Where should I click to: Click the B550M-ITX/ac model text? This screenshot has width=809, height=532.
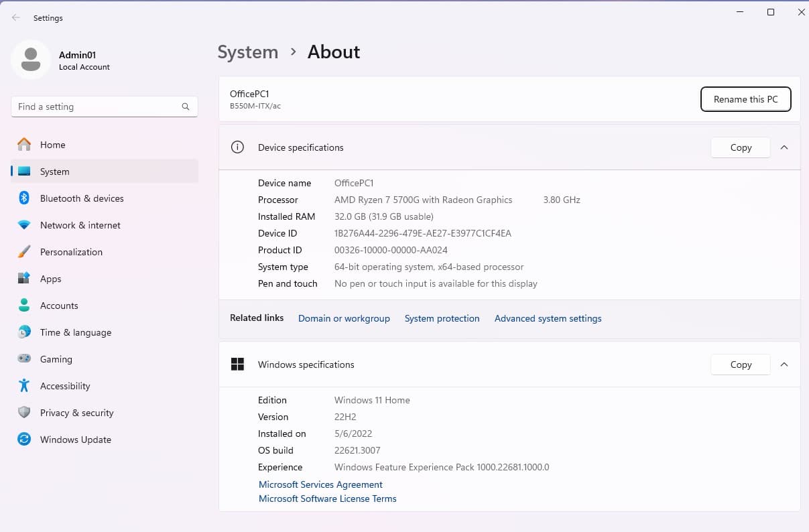coord(255,106)
